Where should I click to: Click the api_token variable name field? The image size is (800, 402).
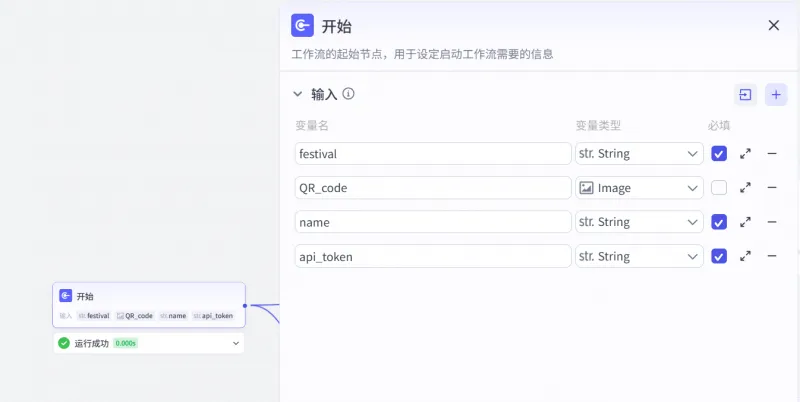432,256
